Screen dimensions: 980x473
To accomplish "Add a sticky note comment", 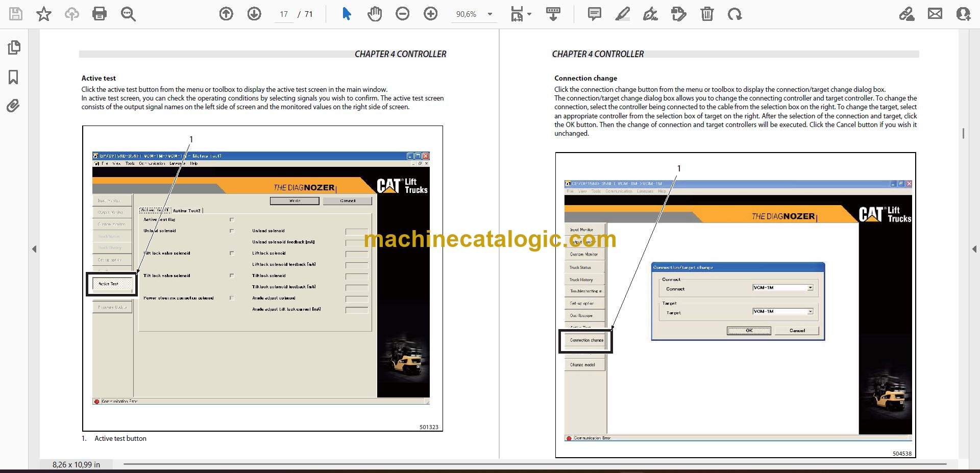I will pyautogui.click(x=595, y=14).
